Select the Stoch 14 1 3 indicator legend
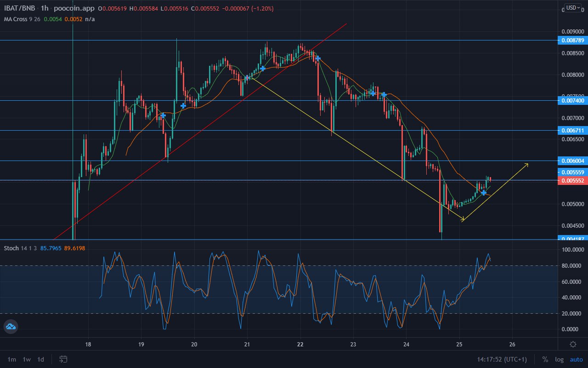 point(20,248)
